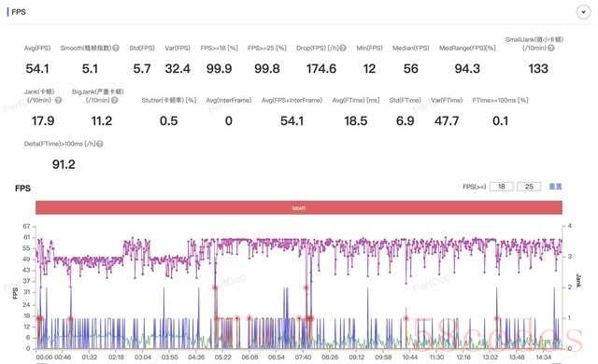Image resolution: width=598 pixels, height=364 pixels.
Task: Click the FPS chart heading above the graph
Action: (x=22, y=189)
